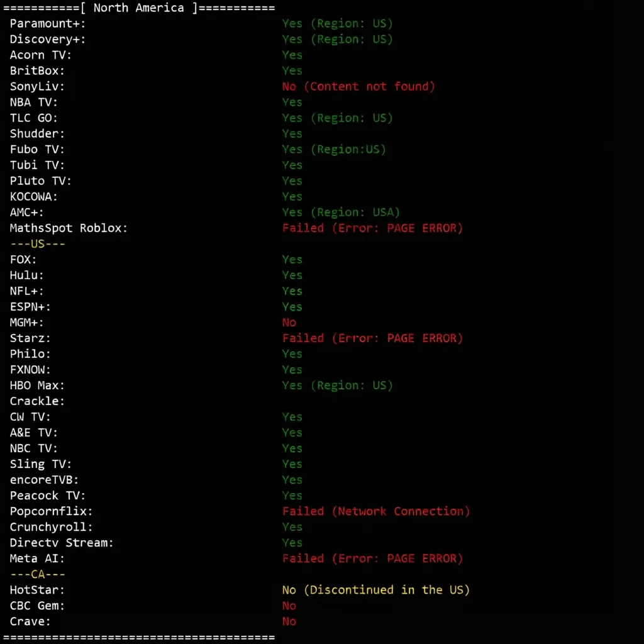Click the green 'Yes' result for Hulu
Viewport: 644px width, 644px height.
292,275
